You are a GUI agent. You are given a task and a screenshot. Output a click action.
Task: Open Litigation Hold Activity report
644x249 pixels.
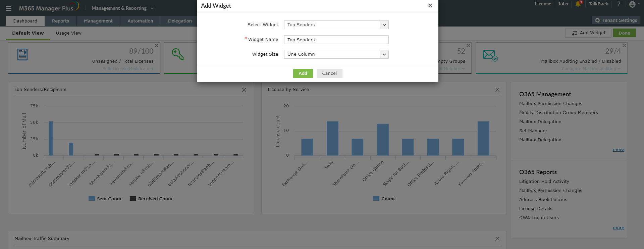(544, 182)
